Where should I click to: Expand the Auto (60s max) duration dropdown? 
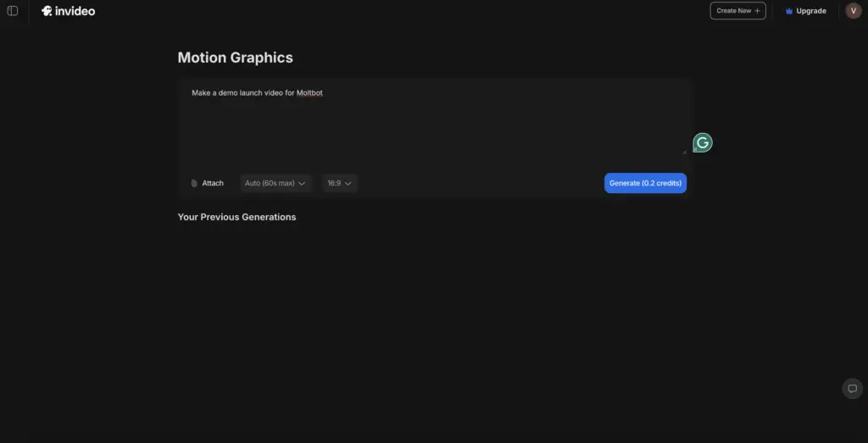(x=275, y=183)
